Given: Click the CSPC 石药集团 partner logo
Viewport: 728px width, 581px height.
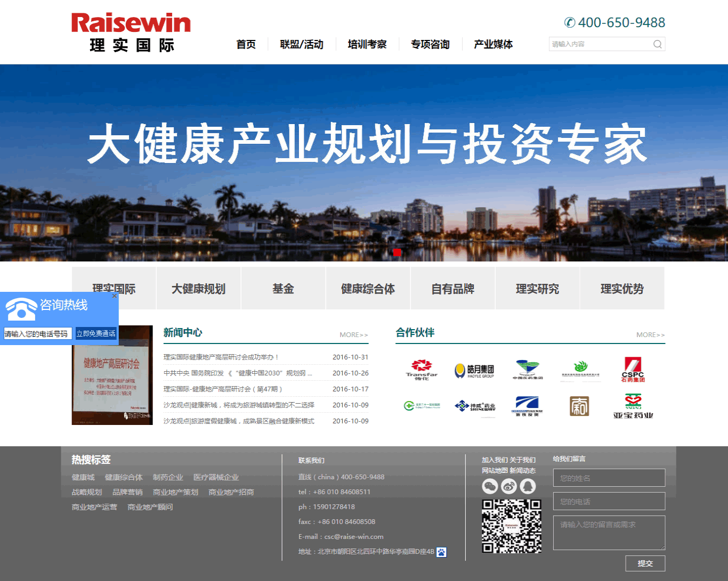Looking at the screenshot, I should (634, 370).
